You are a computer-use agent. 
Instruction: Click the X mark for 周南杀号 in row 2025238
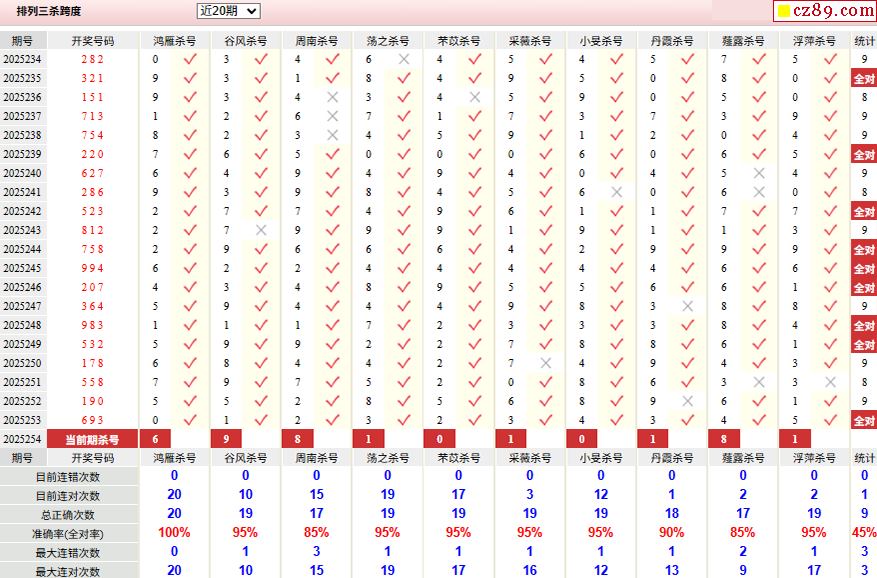(332, 135)
